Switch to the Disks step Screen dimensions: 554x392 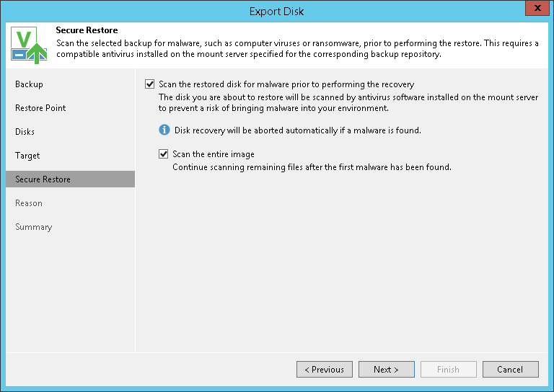pyautogui.click(x=25, y=132)
